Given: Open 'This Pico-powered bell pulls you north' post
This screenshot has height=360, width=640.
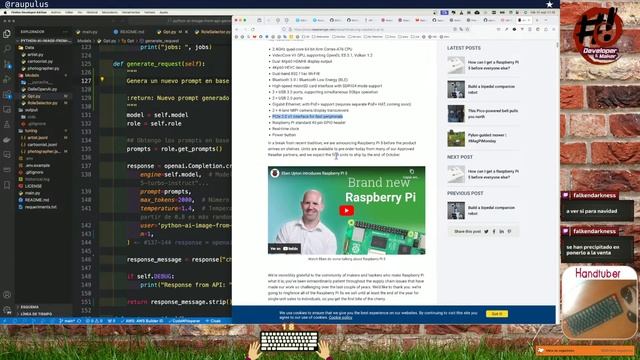Looking at the screenshot, I should pos(493,113).
